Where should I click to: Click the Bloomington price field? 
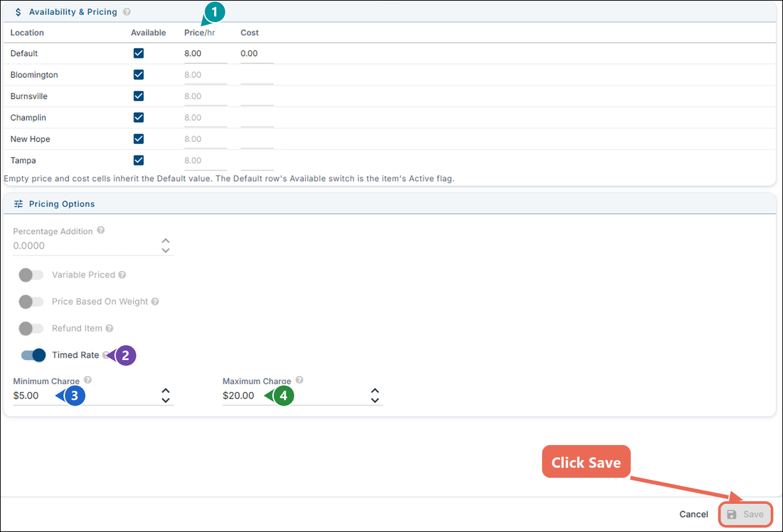coord(205,75)
